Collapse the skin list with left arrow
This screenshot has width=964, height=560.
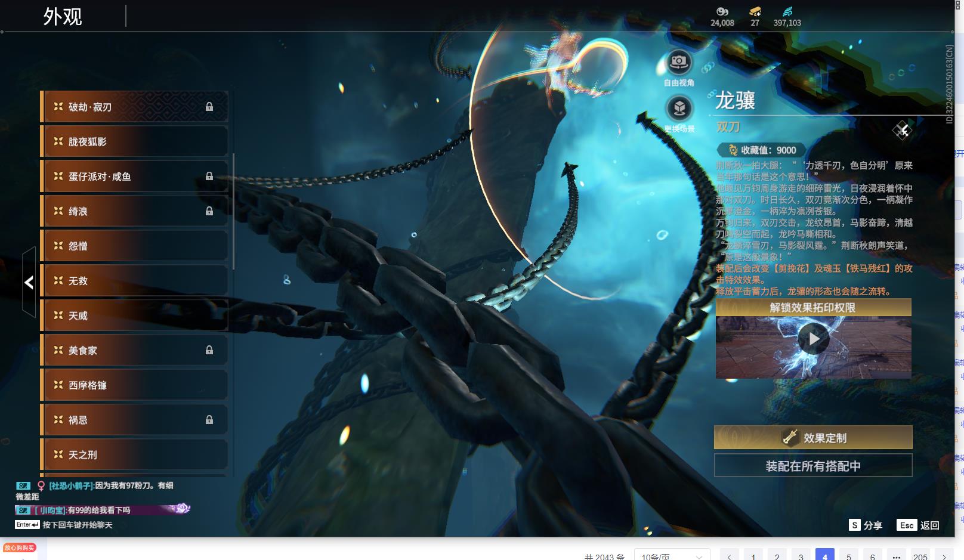click(x=29, y=282)
